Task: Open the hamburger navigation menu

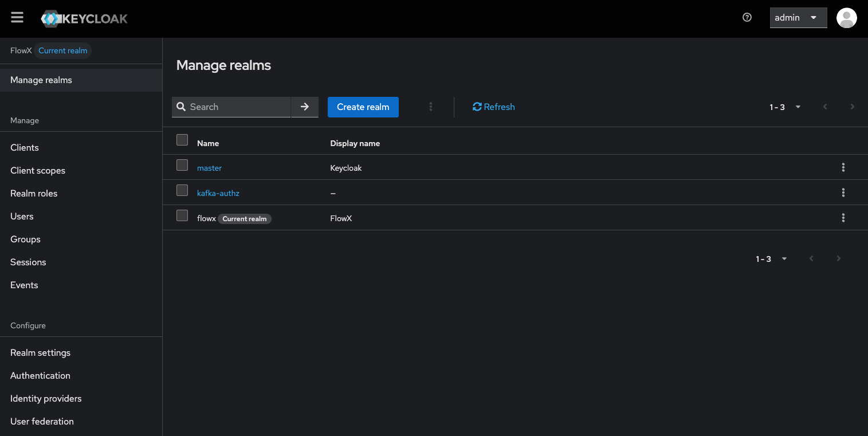Action: click(17, 18)
